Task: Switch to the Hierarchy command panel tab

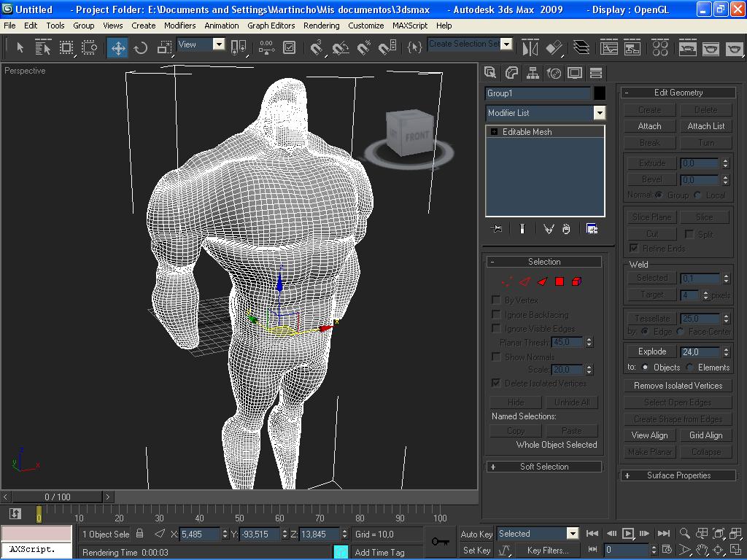Action: [x=533, y=72]
